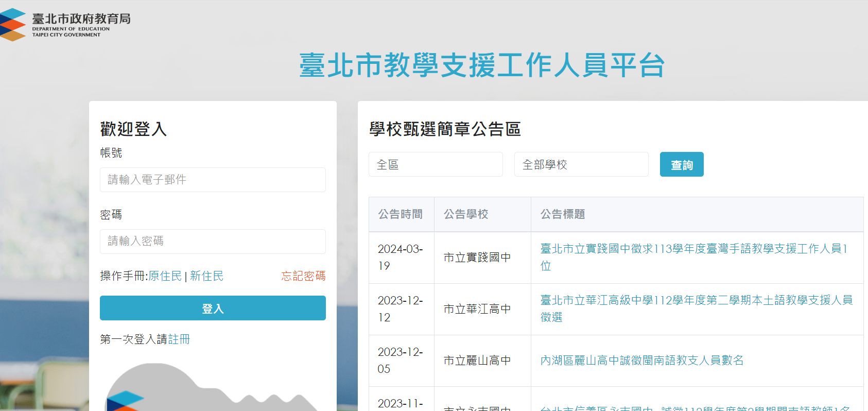Click the account email input field
Screen dimensions: 868x411
[213, 180]
